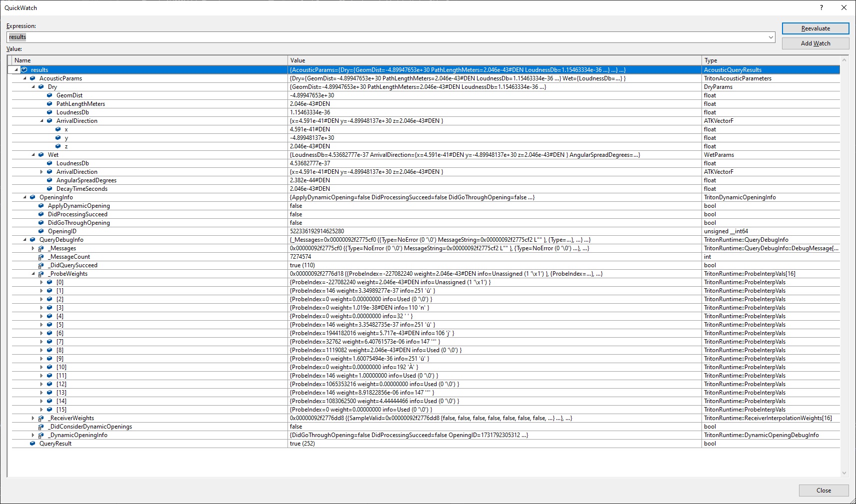Expand probe weight element [7]
The image size is (856, 504).
click(41, 342)
